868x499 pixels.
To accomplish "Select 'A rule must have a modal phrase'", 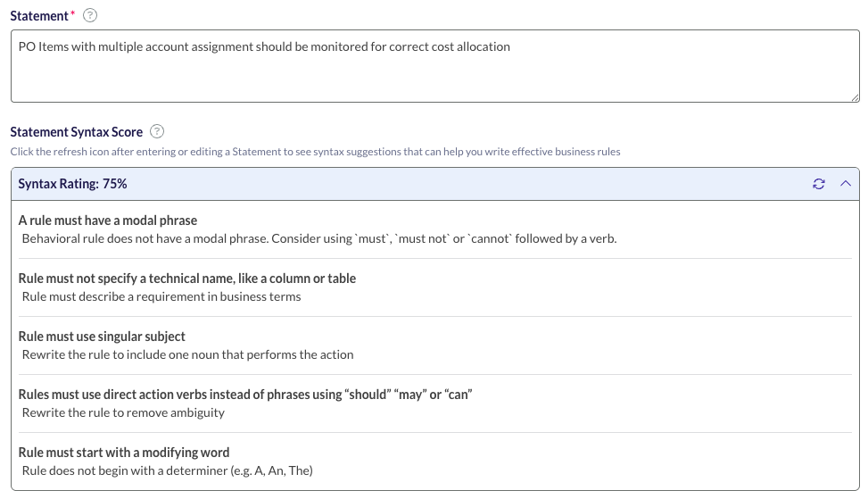I will point(107,220).
